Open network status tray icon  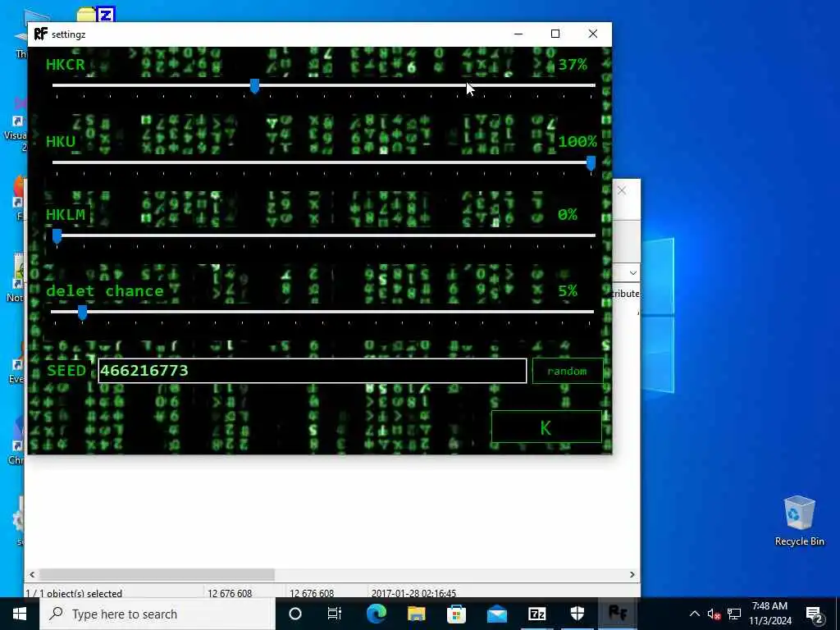click(x=734, y=614)
